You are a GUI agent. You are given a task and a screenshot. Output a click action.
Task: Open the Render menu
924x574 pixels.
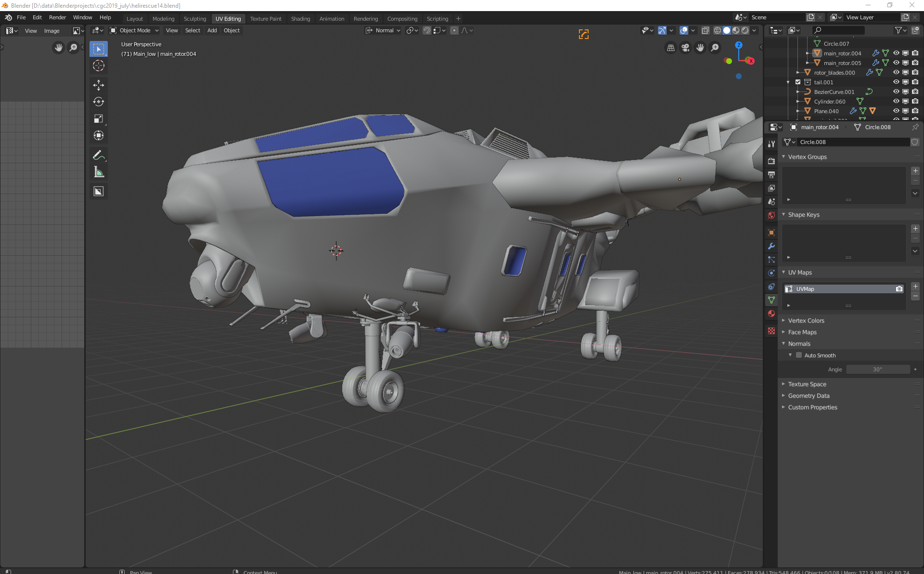point(57,17)
